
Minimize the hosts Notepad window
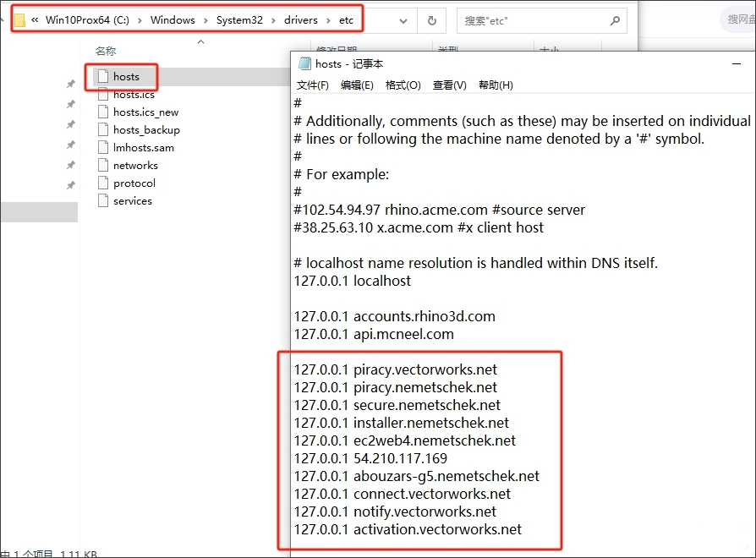coord(737,63)
